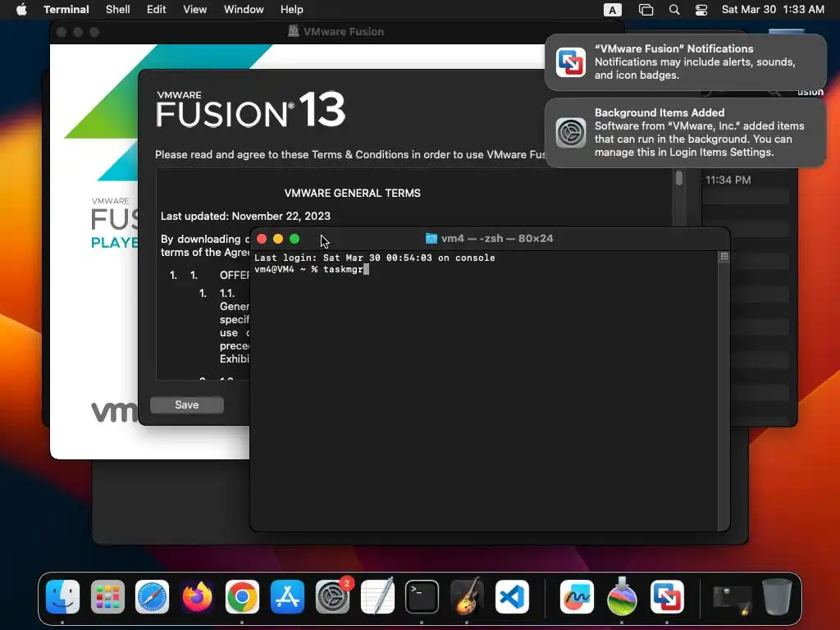Viewport: 840px width, 630px height.
Task: Click the input source indicator in menu bar
Action: [612, 10]
